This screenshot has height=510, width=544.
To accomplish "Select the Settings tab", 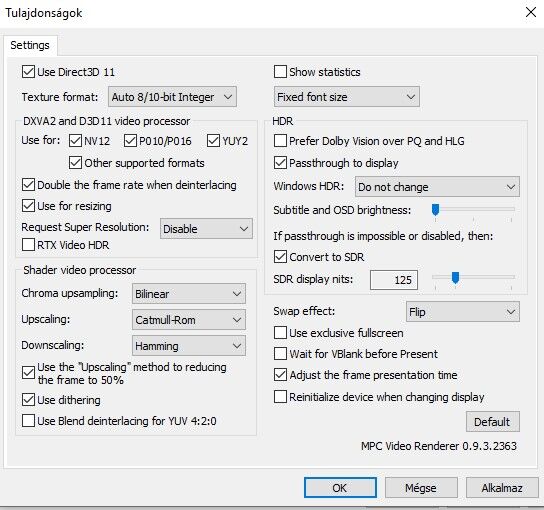I will 30,45.
